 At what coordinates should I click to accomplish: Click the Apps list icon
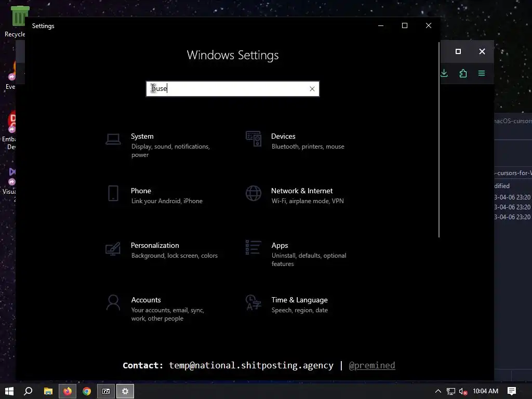(x=254, y=247)
